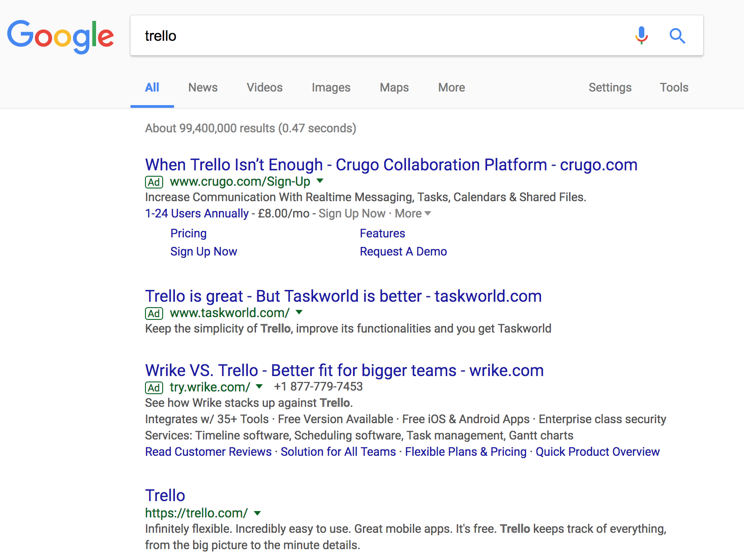
Task: Click the blue magnifying glass search icon
Action: [677, 35]
